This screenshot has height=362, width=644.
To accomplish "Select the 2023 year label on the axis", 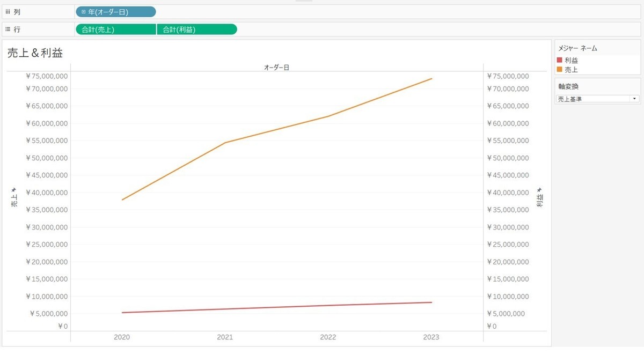I will click(431, 337).
